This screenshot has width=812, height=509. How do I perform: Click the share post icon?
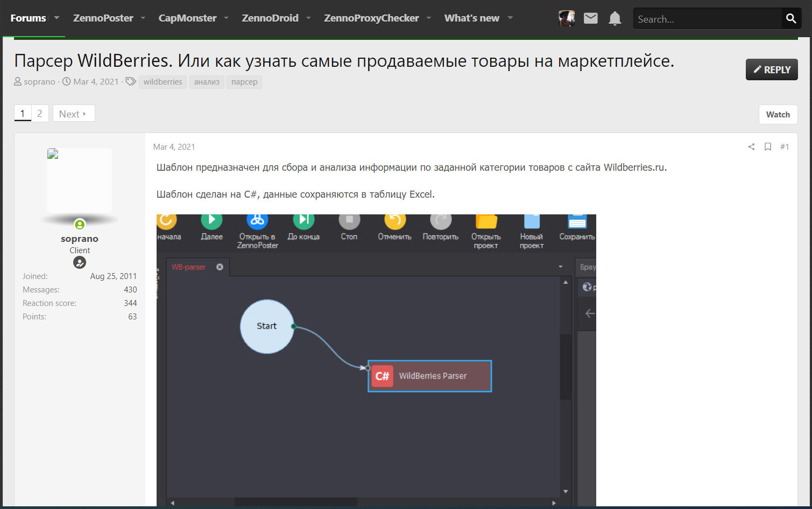point(751,147)
